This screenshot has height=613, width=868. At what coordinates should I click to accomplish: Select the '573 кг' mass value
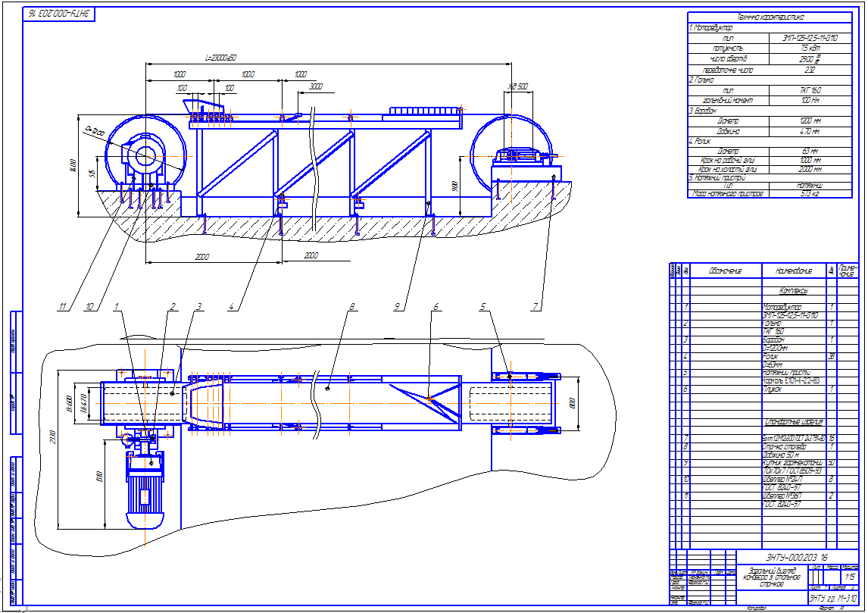pos(810,194)
